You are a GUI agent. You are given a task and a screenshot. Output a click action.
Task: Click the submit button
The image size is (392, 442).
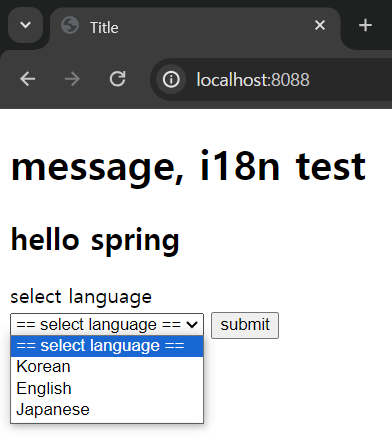click(x=245, y=325)
